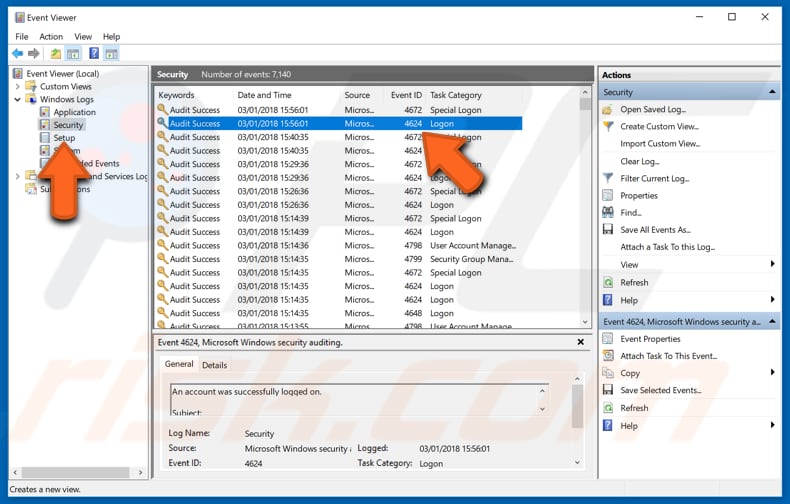Select the 4799 Security Group Management event row
The image size is (790, 504).
point(339,259)
